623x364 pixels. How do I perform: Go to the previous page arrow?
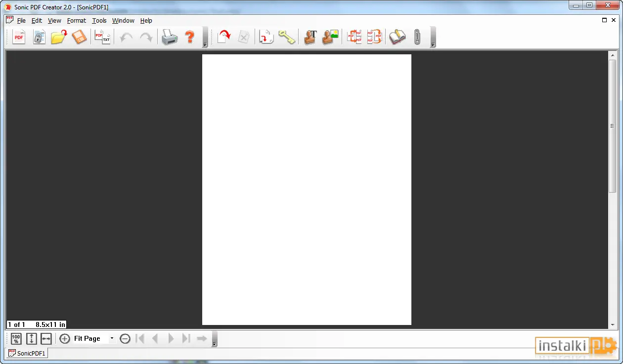(x=155, y=339)
